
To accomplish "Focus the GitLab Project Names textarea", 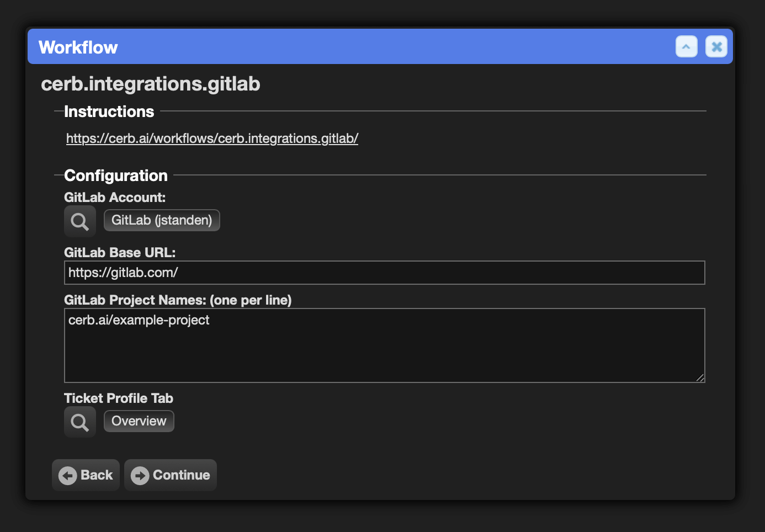I will (385, 345).
